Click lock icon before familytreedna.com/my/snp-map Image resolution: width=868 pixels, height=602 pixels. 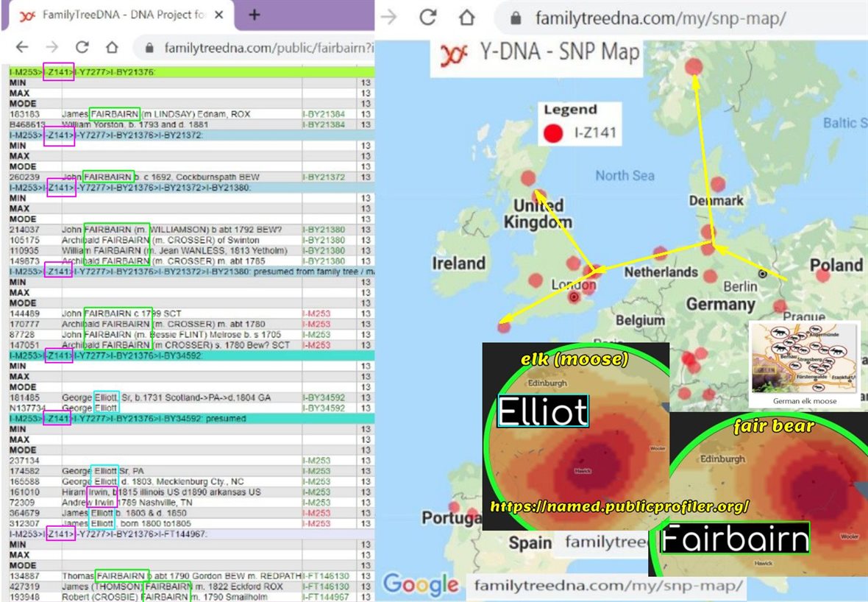518,18
